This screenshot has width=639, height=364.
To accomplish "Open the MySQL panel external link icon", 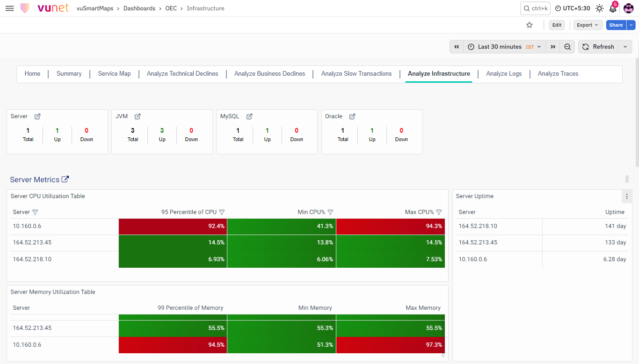I will pos(249,116).
